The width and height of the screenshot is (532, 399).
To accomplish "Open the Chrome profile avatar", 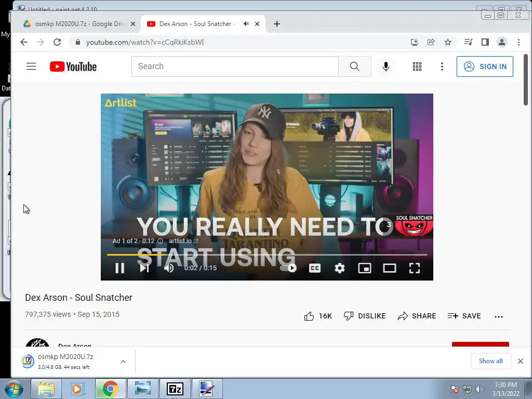I will click(502, 42).
